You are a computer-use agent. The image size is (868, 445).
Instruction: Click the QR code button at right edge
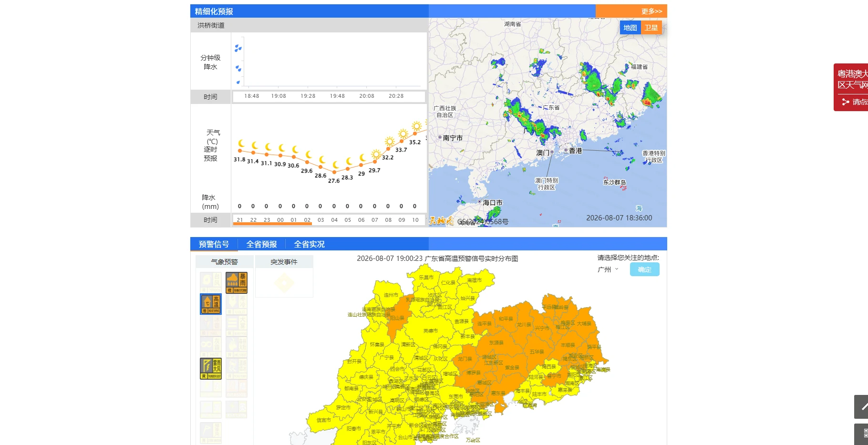(861, 434)
